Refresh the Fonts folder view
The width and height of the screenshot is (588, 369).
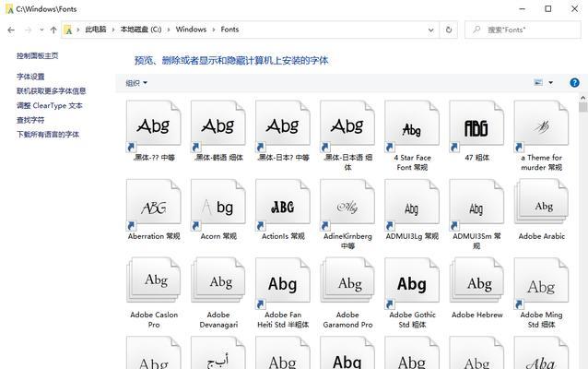pos(449,30)
